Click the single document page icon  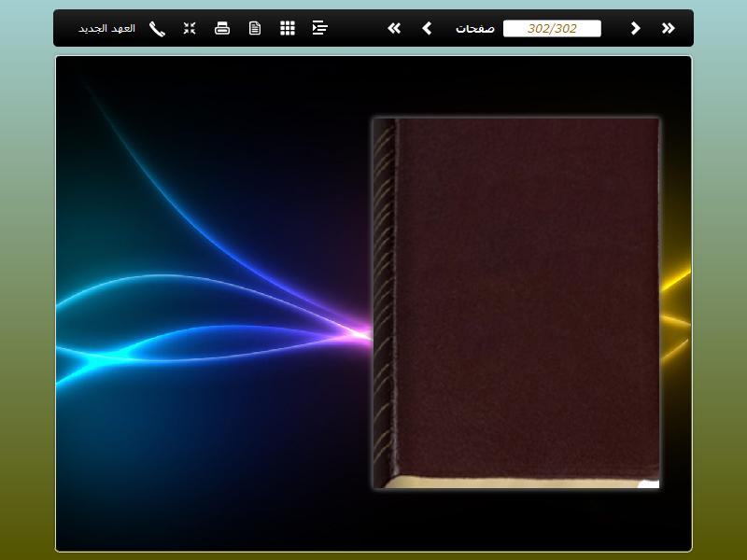tap(255, 28)
